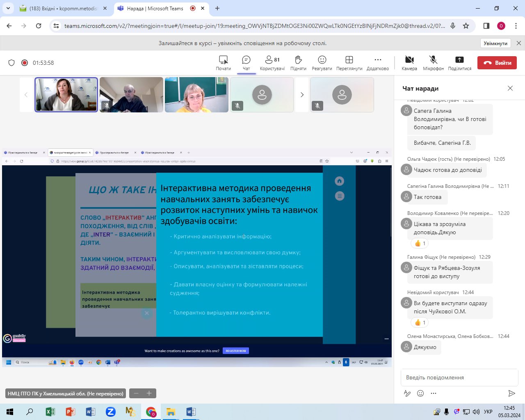Expand tab search dropdown in Chrome

coord(8,8)
